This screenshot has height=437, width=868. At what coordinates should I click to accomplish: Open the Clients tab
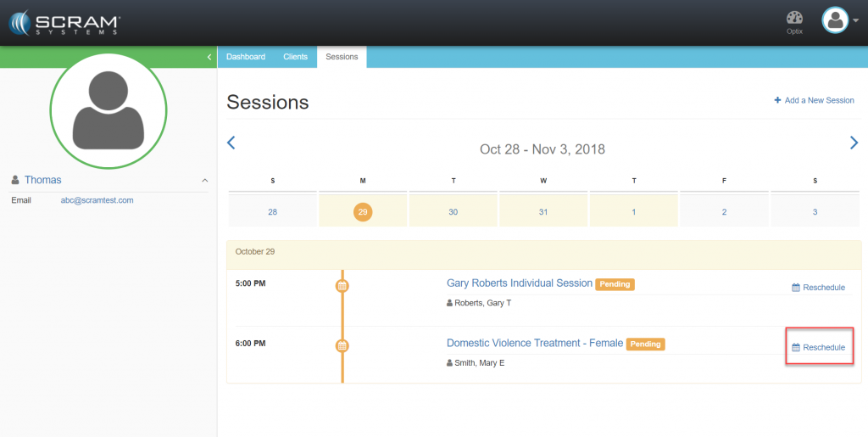pos(295,57)
